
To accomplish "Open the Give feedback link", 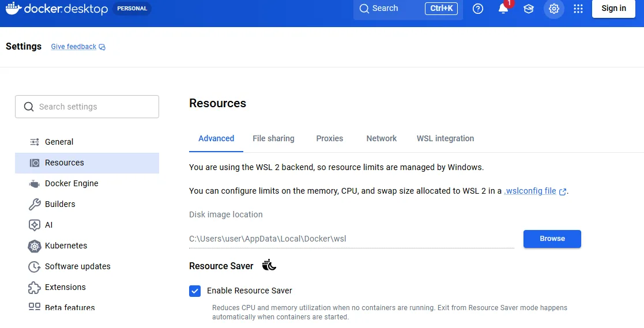I will pos(74,47).
